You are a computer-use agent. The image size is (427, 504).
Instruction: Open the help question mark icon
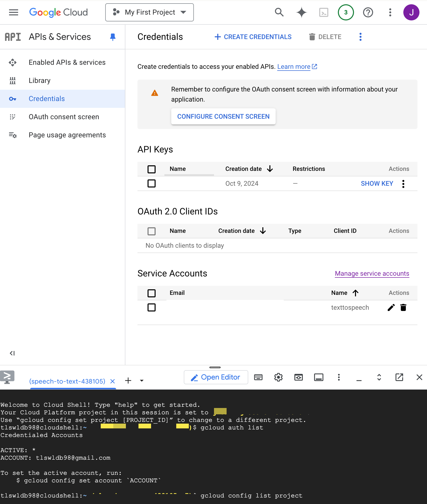[x=368, y=12]
